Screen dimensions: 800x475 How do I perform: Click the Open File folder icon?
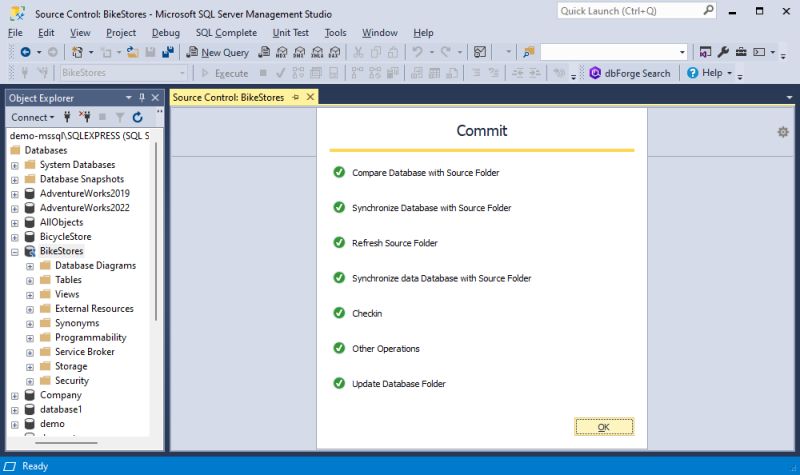(133, 52)
